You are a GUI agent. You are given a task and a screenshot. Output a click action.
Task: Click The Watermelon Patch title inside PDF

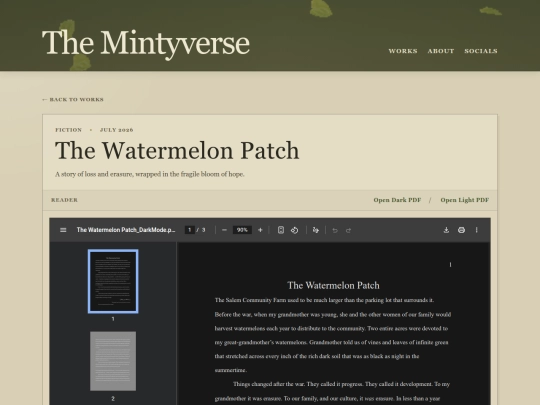(333, 285)
